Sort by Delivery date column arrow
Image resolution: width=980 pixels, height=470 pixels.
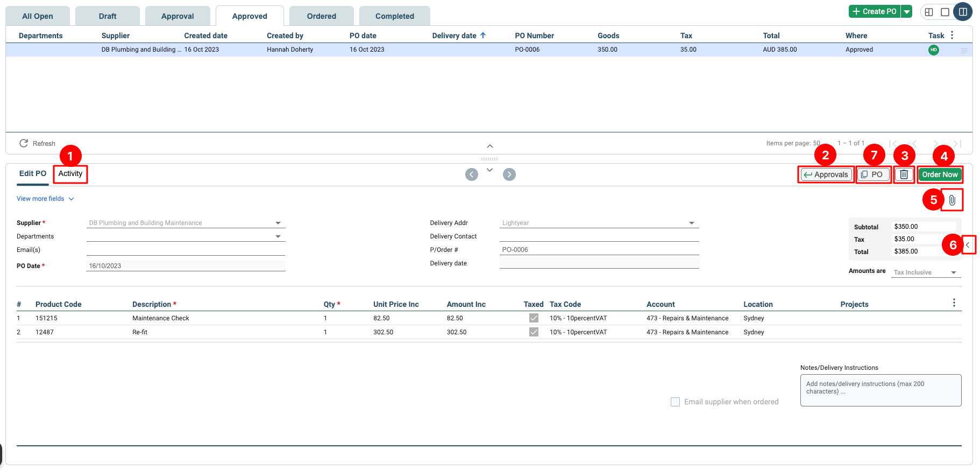[x=483, y=36]
